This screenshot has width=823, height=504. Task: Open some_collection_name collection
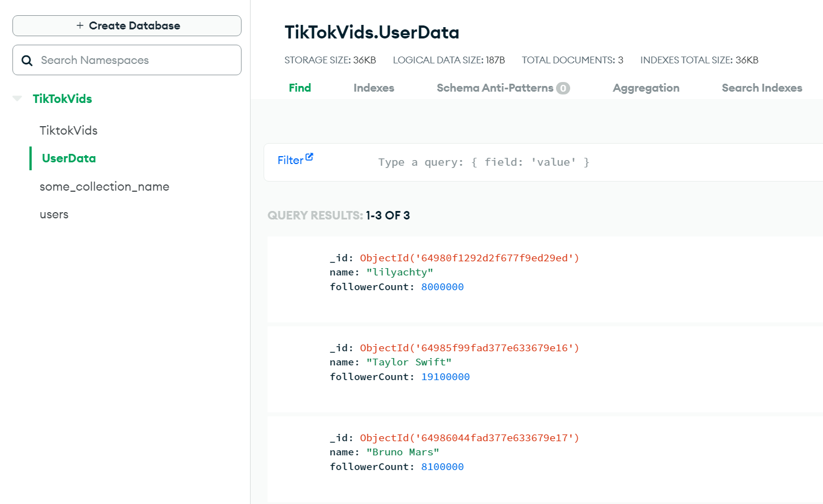105,187
